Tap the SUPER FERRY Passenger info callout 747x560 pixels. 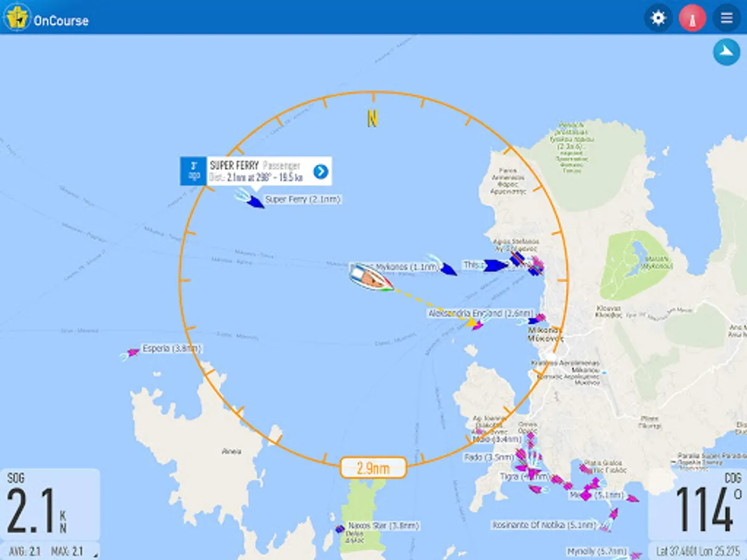tap(256, 171)
